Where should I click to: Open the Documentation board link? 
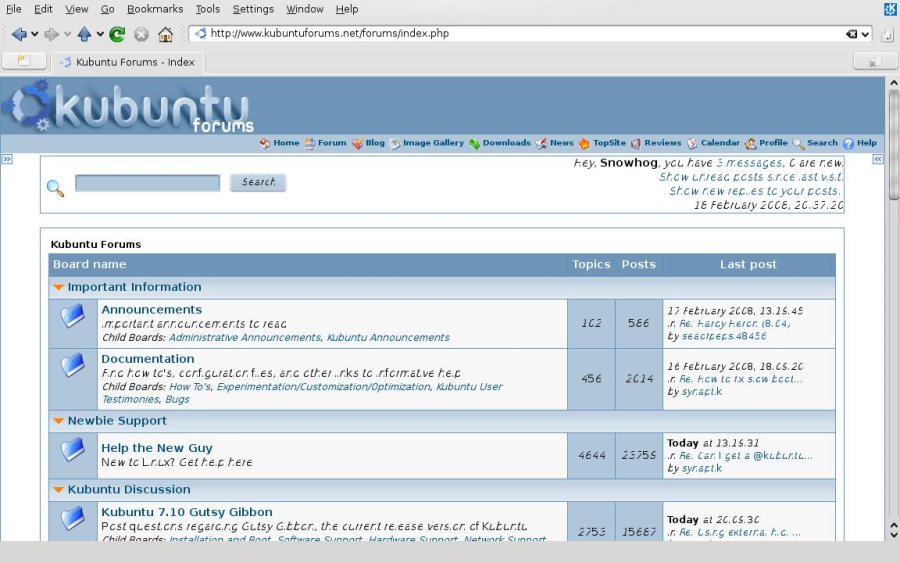coord(148,359)
